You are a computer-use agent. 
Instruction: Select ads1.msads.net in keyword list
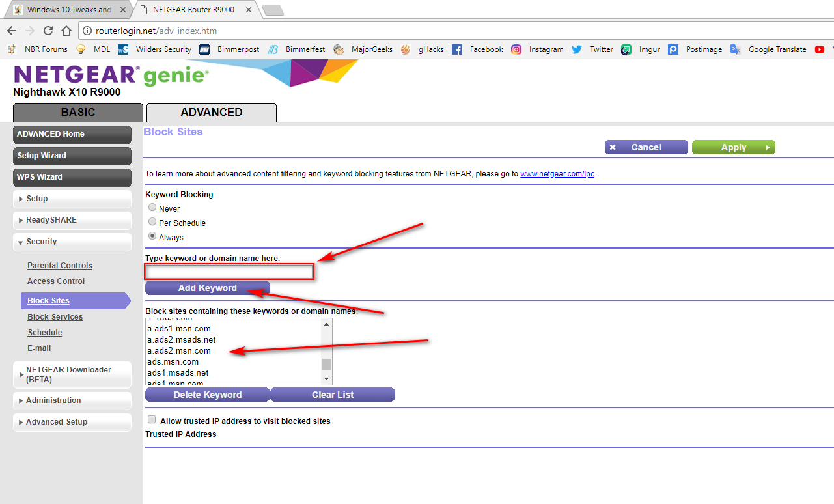point(178,373)
